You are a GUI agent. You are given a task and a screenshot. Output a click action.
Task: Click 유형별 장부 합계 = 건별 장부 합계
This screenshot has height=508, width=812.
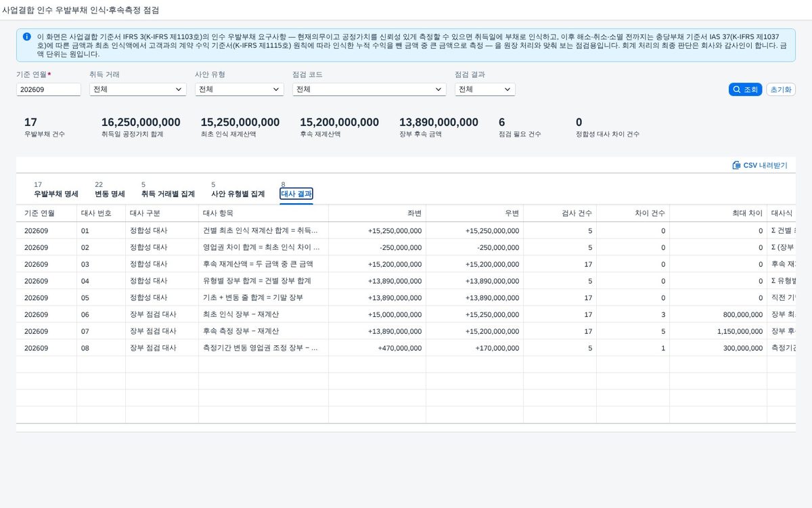(264, 280)
